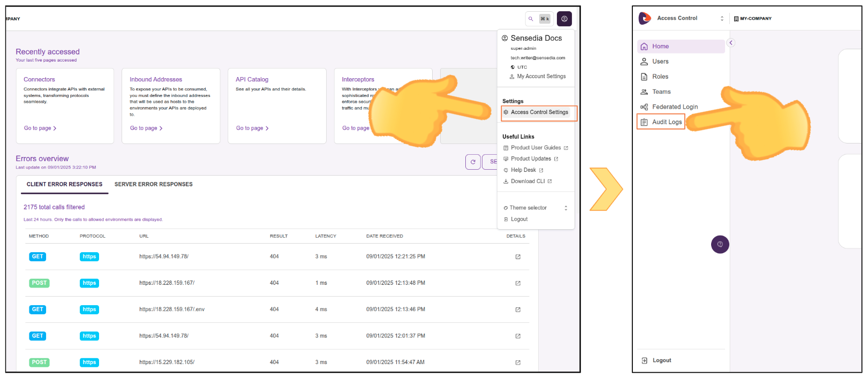Click Go to page under Connectors

[x=40, y=128]
